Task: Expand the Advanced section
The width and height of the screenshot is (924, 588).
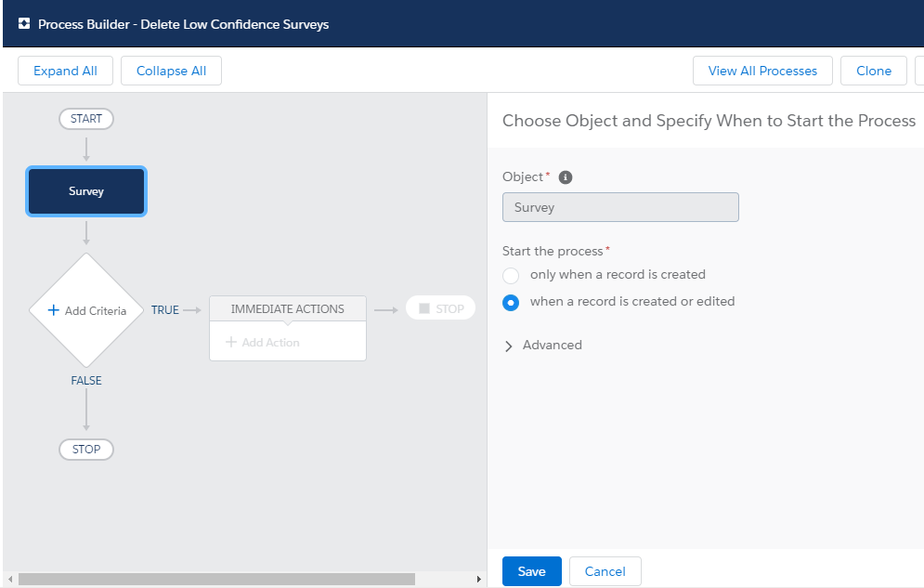Action: click(509, 346)
